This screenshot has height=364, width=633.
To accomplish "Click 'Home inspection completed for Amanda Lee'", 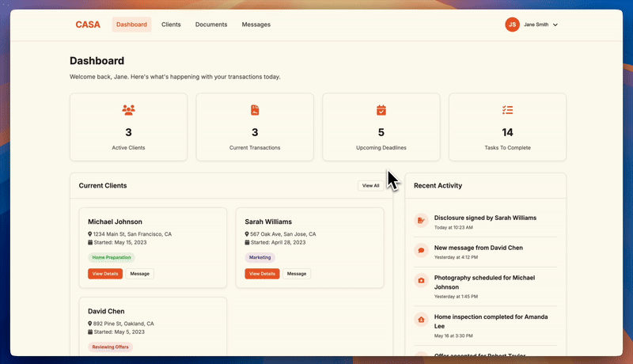I will click(x=491, y=321).
